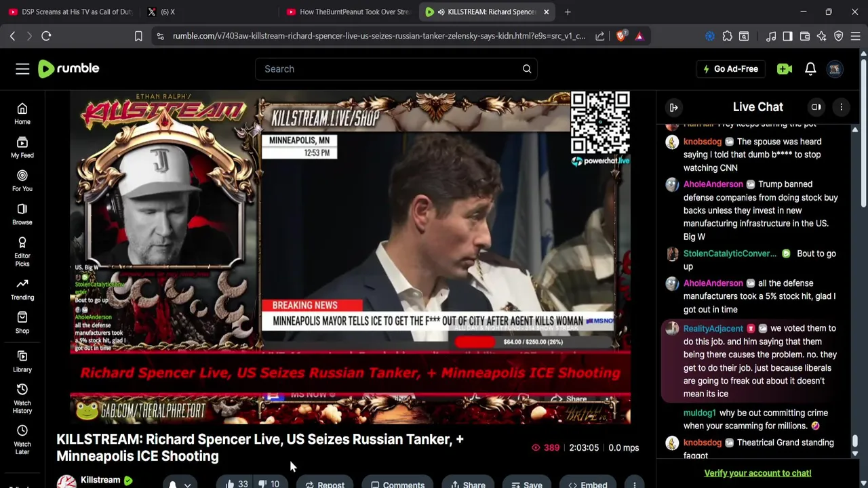Close the KILLSTREAM browser tab

click(x=547, y=12)
